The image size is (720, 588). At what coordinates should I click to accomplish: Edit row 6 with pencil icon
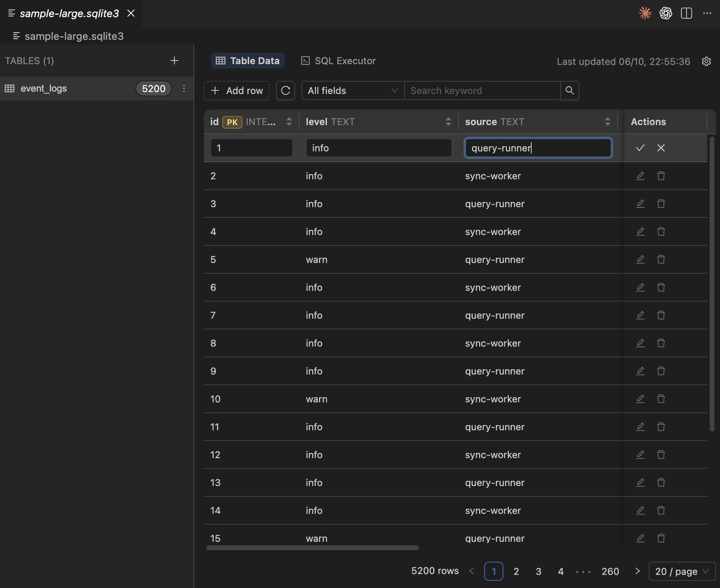click(640, 287)
